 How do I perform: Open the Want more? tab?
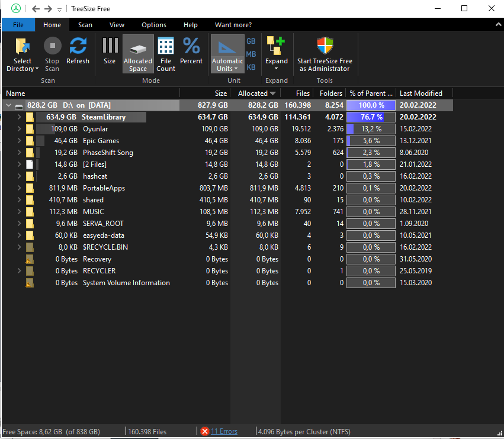(233, 25)
